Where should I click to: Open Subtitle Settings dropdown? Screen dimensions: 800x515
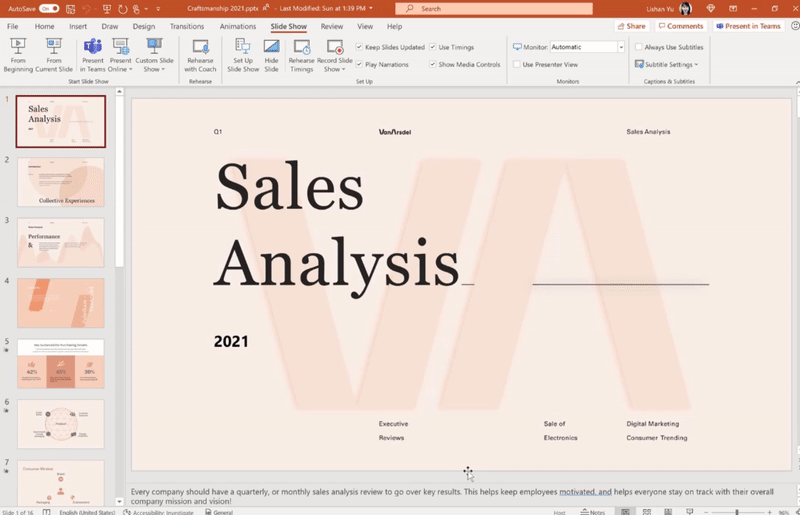[x=667, y=64]
